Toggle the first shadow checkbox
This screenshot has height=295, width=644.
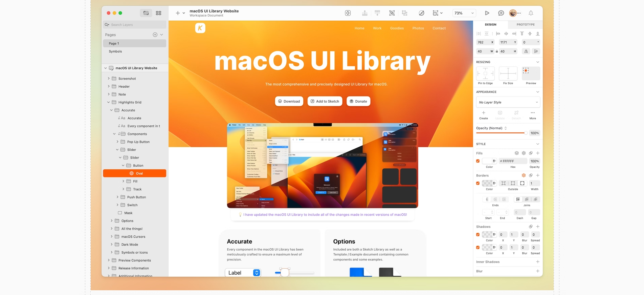tap(478, 234)
